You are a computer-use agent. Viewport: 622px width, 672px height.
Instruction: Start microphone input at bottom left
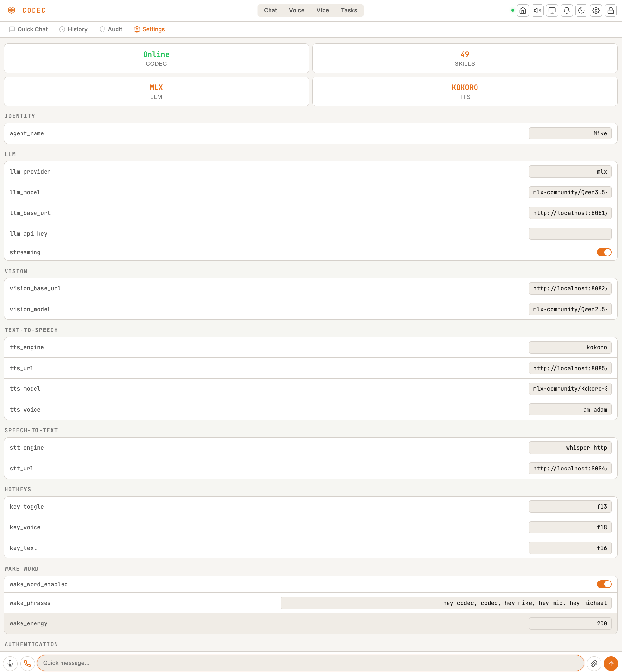pyautogui.click(x=10, y=663)
